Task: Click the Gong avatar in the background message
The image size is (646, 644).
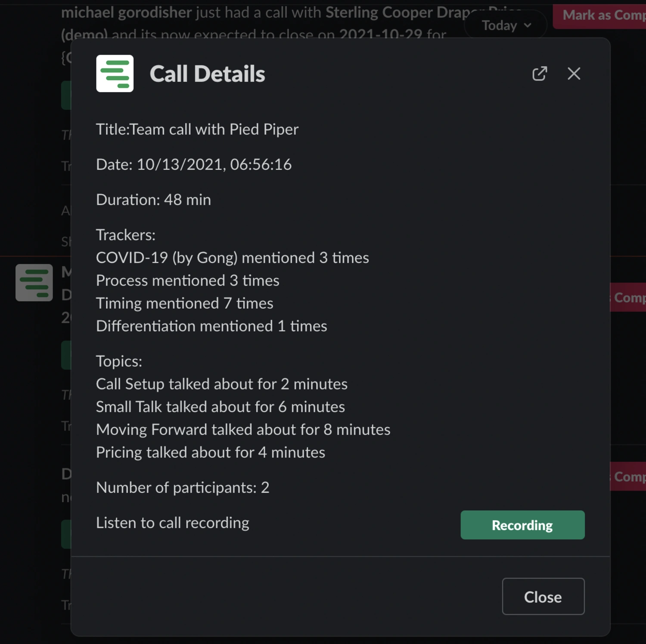Action: tap(34, 283)
